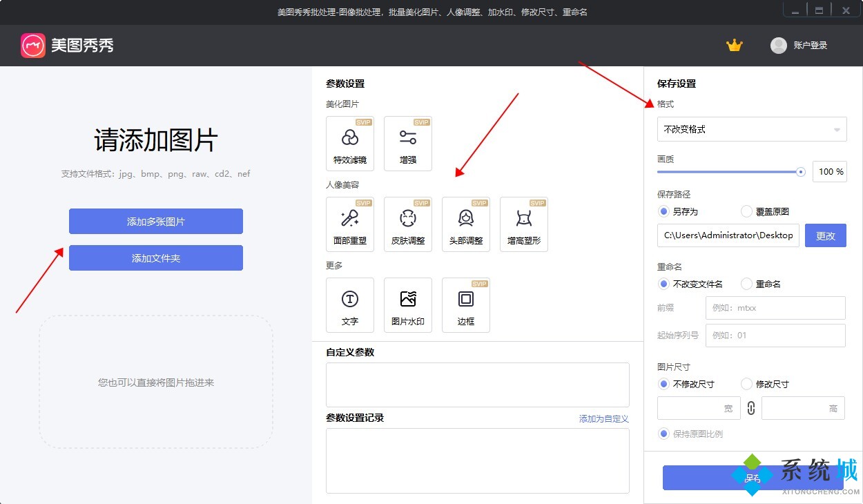This screenshot has height=504, width=863.
Task: Open the 边框 border tool
Action: 466,305
